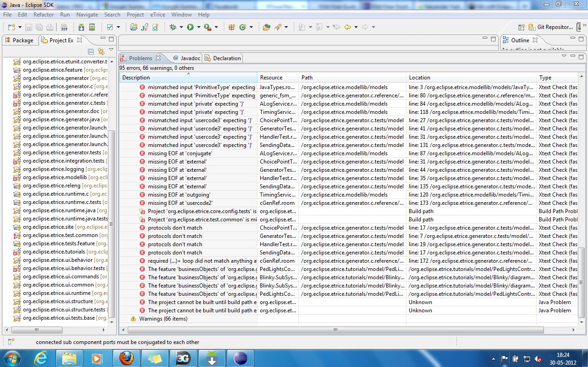Image resolution: width=588 pixels, height=367 pixels.
Task: Expand the External Tools dropdown arrow
Action: coord(216,27)
